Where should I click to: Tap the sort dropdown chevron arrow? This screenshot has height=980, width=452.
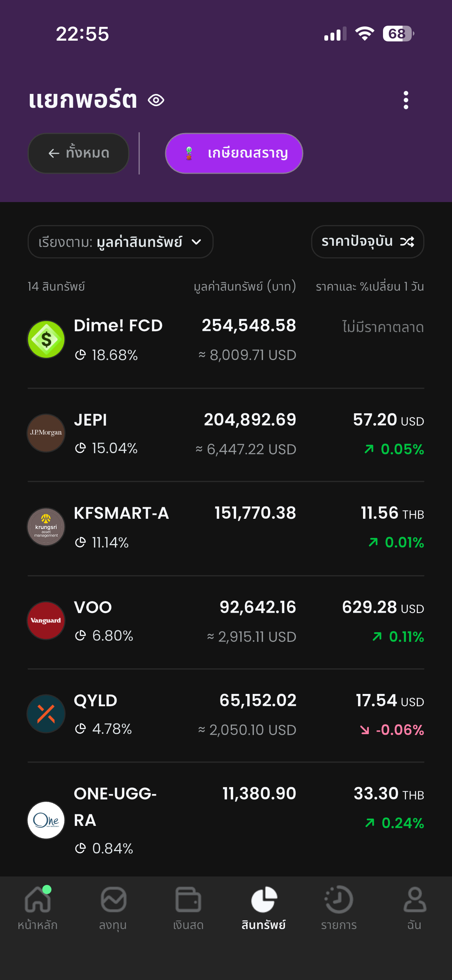pos(196,242)
